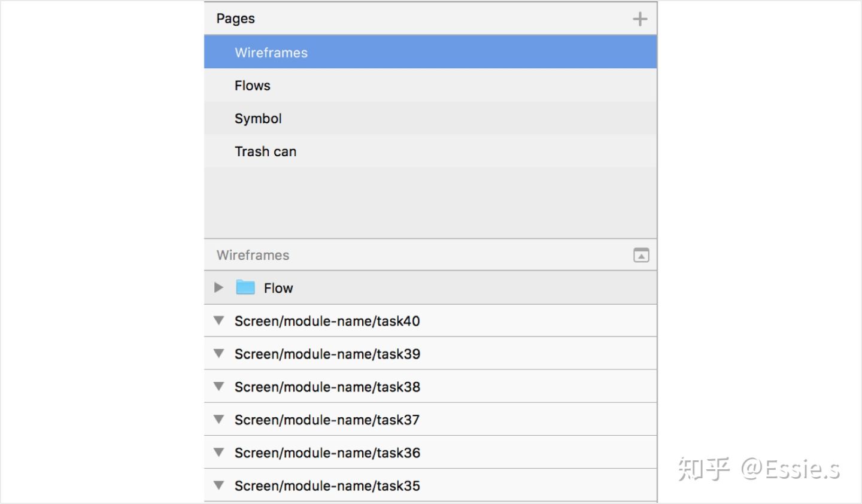862x504 pixels.
Task: Go to the Trash can page
Action: tap(265, 151)
